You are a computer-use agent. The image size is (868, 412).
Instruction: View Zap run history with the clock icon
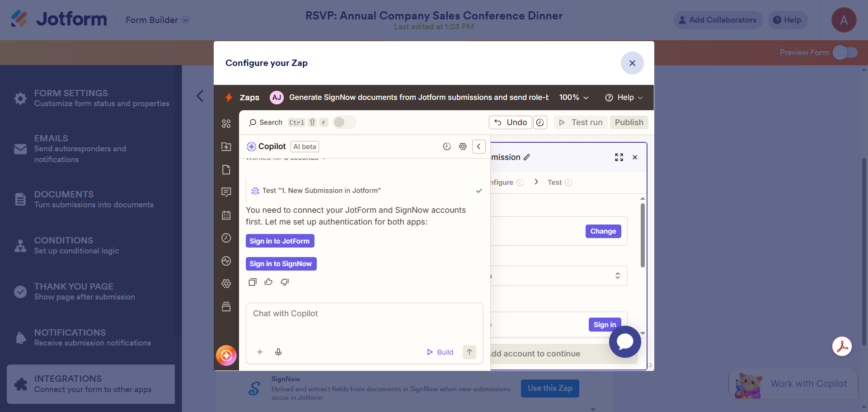click(226, 238)
